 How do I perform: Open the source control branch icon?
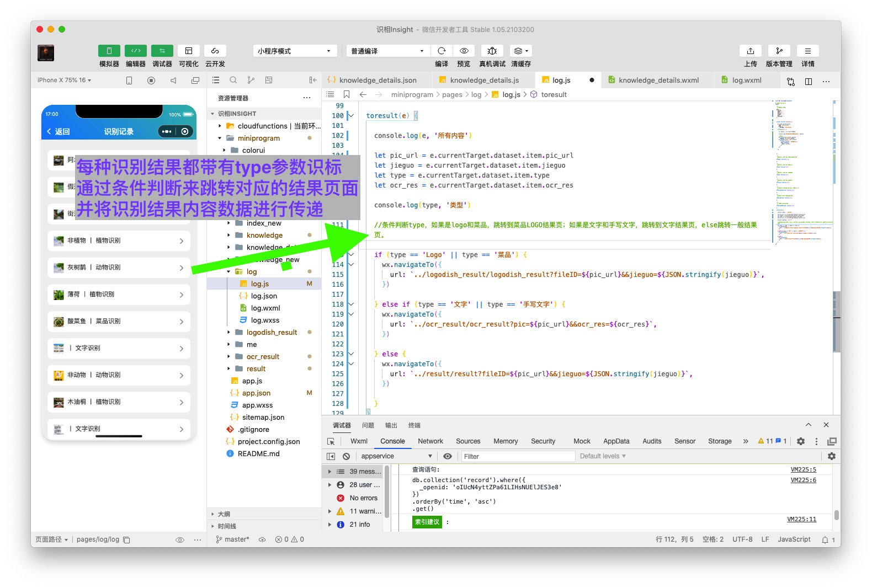point(251,80)
